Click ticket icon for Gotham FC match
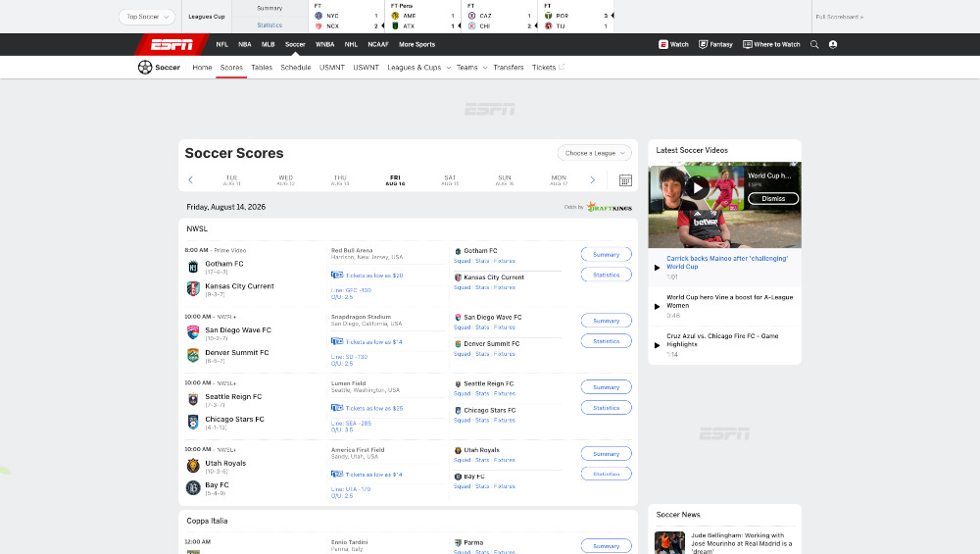Viewport: 980px width, 554px height. tap(337, 276)
